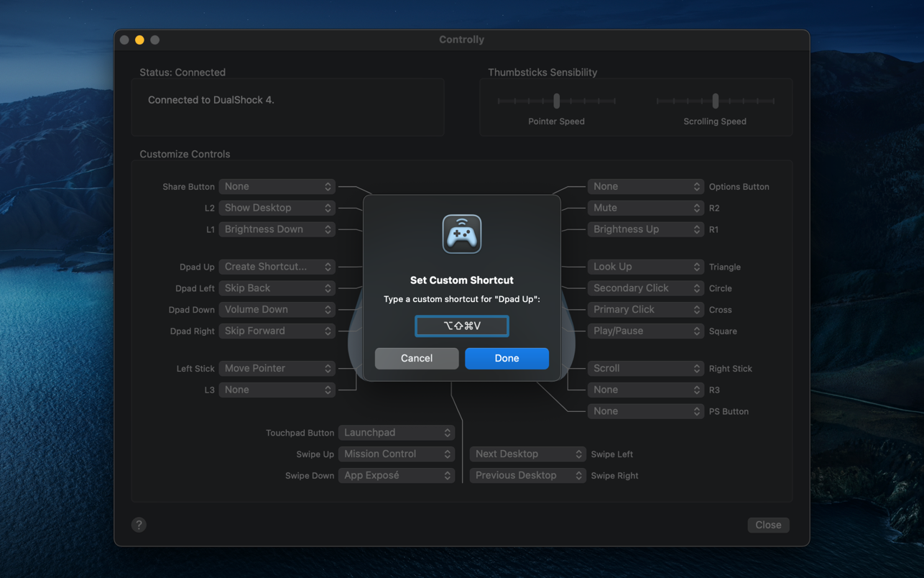Viewport: 924px width, 578px height.
Task: Open the Swipe Left Next Desktop dropdown
Action: [527, 454]
